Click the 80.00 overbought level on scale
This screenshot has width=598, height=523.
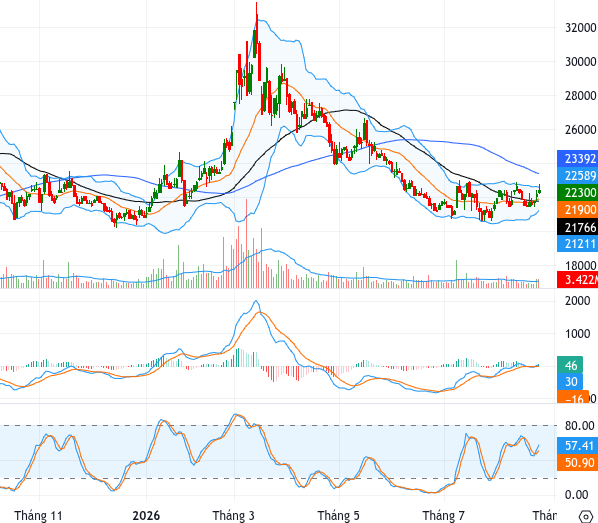579,425
